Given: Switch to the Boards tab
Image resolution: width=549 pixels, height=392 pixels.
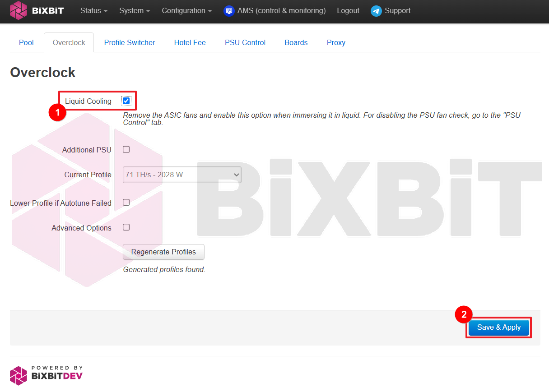Looking at the screenshot, I should [296, 42].
